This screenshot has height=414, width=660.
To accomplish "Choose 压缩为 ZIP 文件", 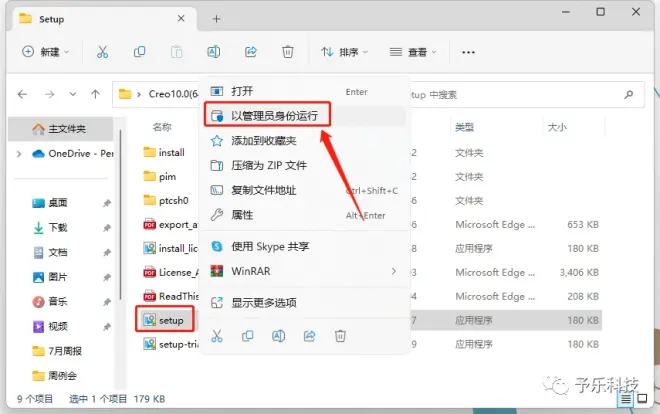I will [305, 165].
